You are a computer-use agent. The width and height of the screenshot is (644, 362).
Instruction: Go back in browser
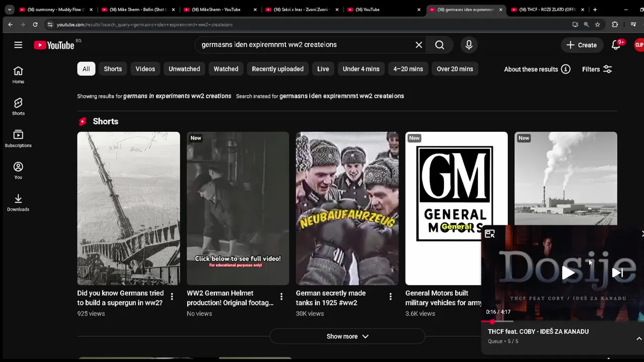(x=11, y=24)
